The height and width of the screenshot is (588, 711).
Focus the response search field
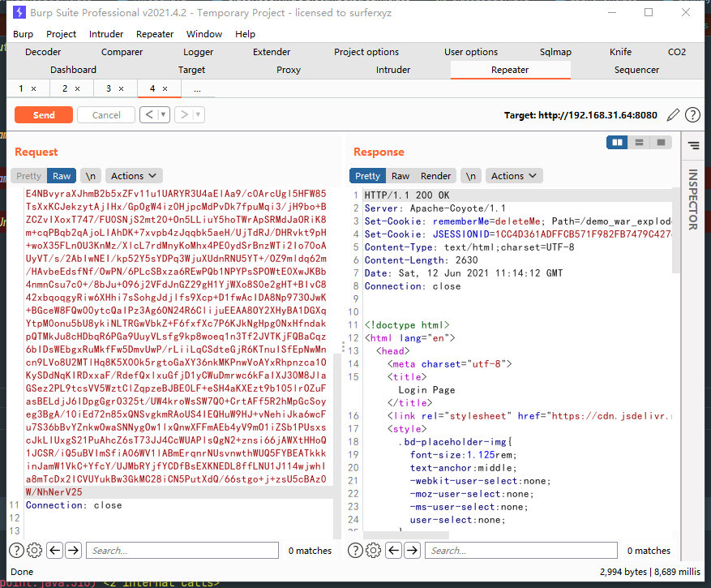(521, 551)
